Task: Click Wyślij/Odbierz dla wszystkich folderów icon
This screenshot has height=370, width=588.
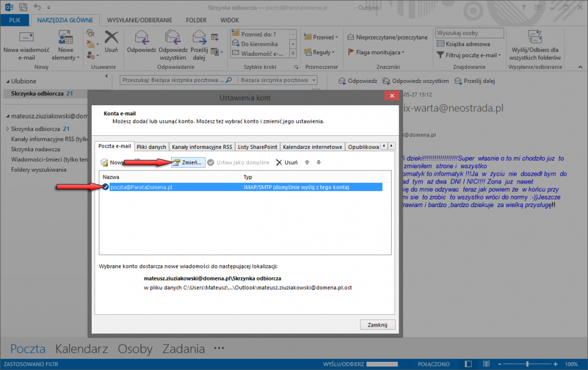Action: [x=535, y=45]
